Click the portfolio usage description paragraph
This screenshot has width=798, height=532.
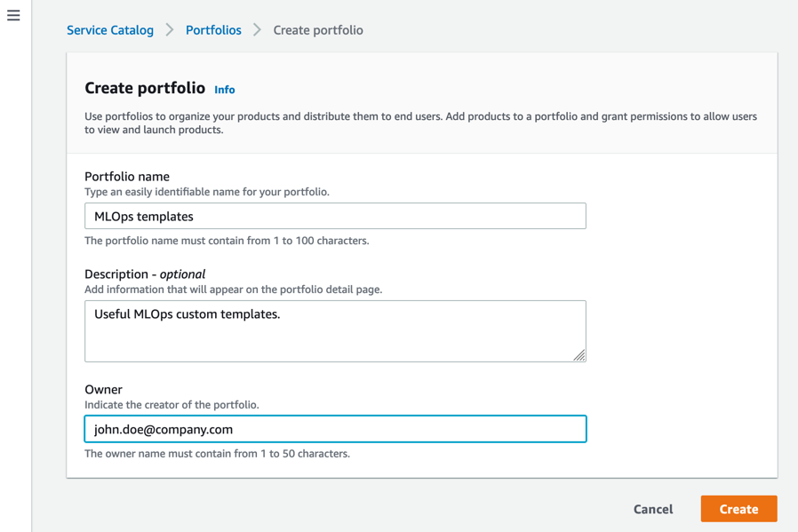point(420,123)
